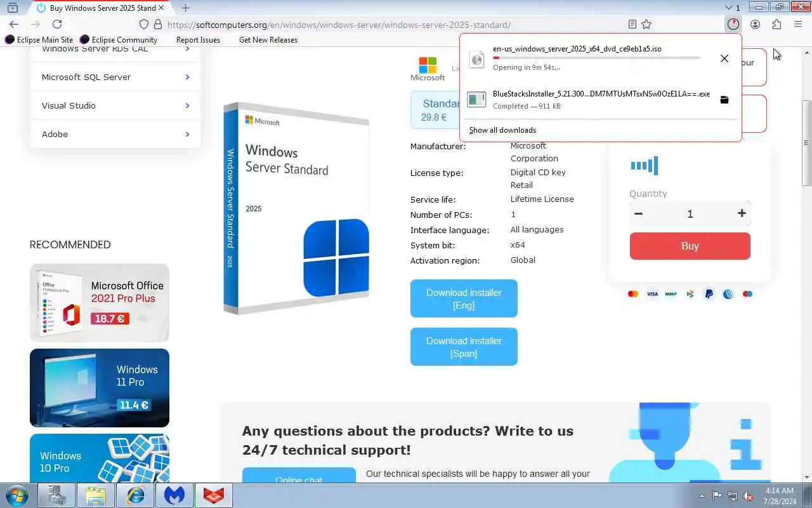Open the account profile toolbar icon
Screen dimensions: 812x508
755,24
